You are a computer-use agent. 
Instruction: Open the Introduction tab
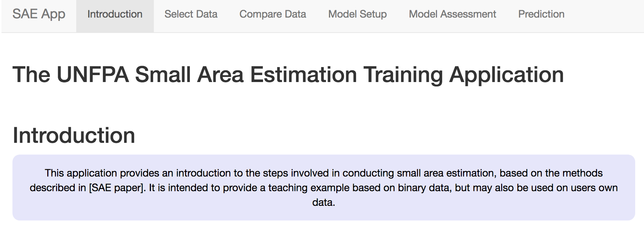(115, 14)
